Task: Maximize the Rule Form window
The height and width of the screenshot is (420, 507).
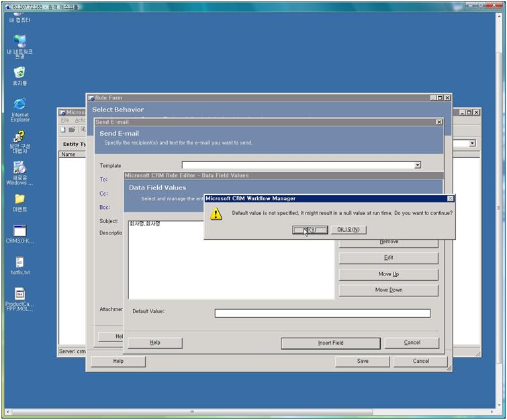Action: click(x=440, y=97)
